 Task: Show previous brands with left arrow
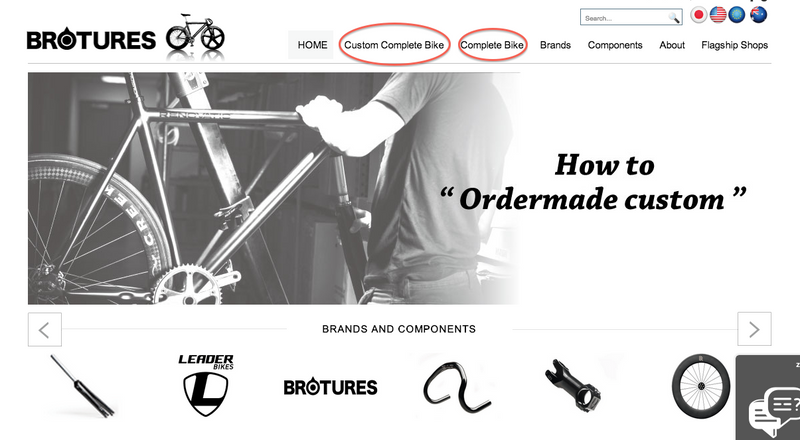coord(45,330)
